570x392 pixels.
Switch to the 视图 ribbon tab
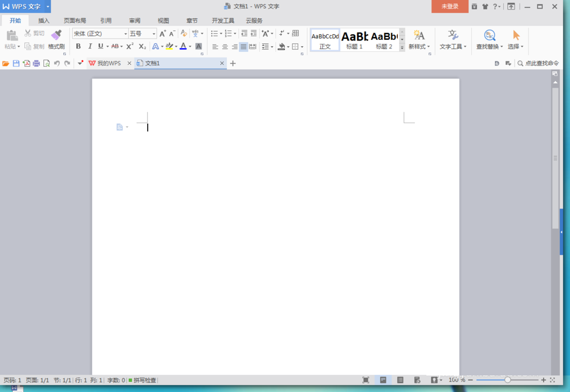[163, 21]
